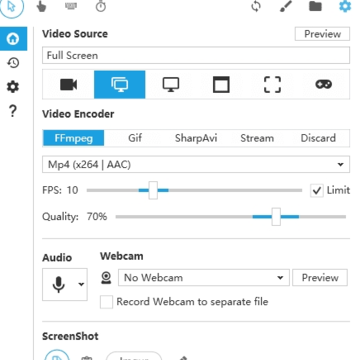
Task: Switch to Gif encoder tab
Action: [x=135, y=138]
